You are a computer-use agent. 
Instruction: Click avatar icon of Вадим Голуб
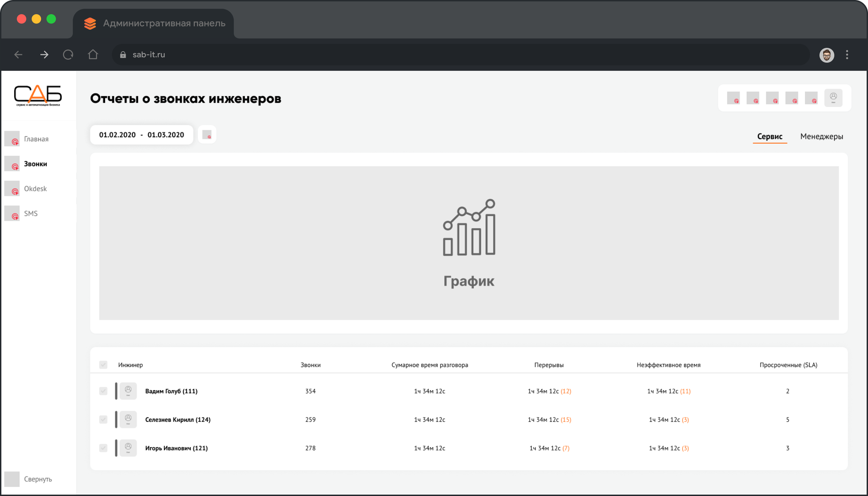point(128,391)
